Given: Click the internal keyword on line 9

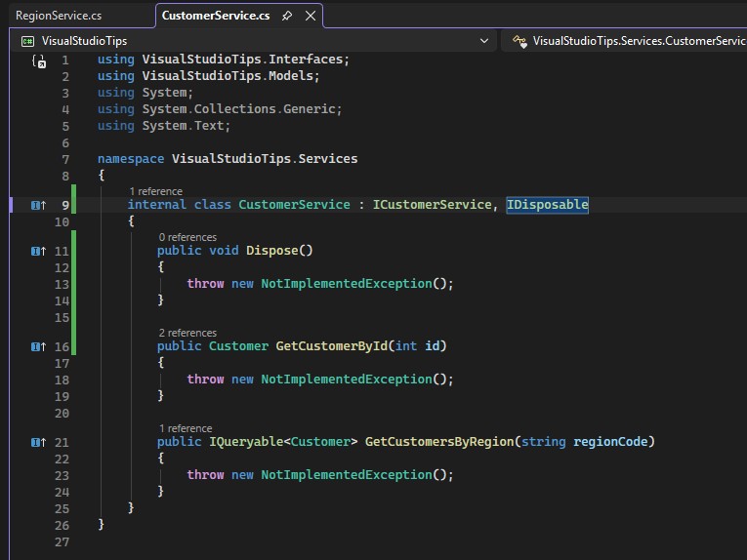Looking at the screenshot, I should 157,205.
